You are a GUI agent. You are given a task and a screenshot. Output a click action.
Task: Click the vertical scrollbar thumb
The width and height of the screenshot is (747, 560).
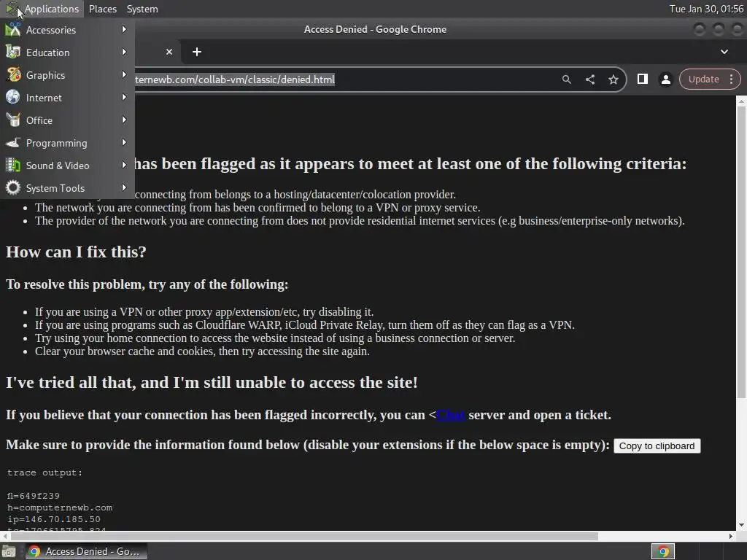click(x=741, y=252)
